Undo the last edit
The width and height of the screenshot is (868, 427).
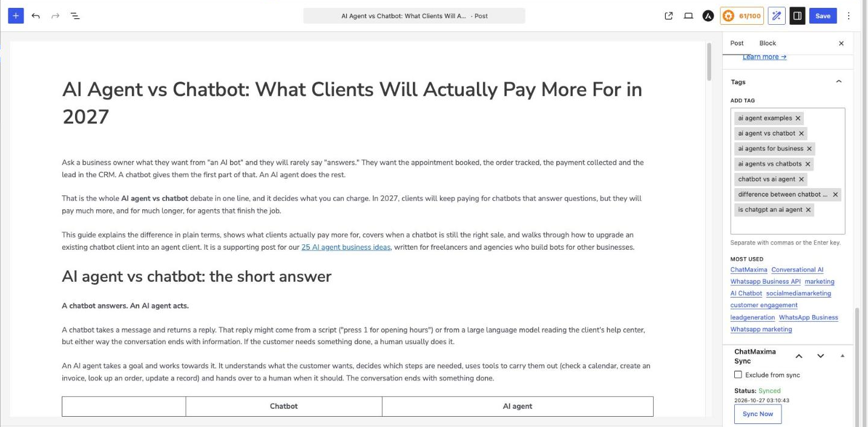coord(36,16)
